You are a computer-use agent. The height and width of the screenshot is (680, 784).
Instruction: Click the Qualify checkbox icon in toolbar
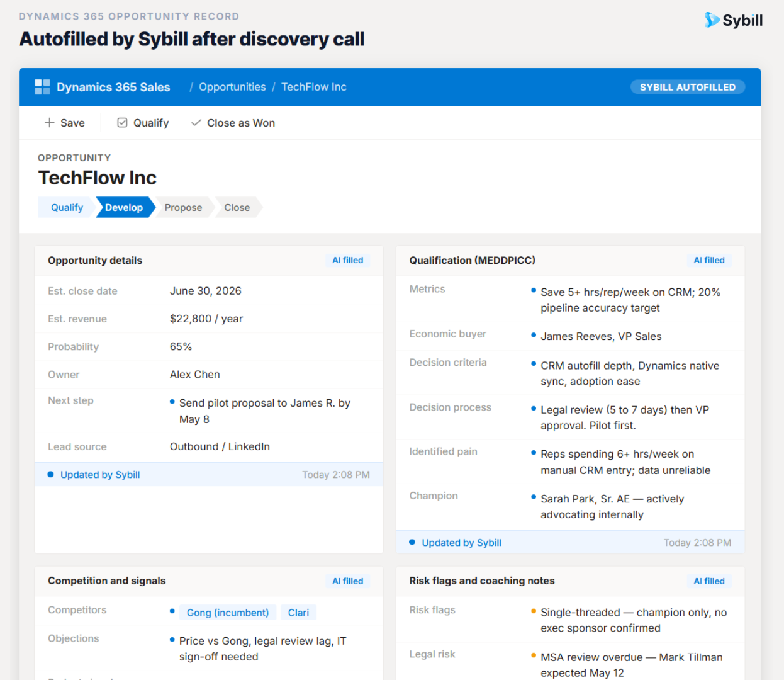pyautogui.click(x=122, y=123)
